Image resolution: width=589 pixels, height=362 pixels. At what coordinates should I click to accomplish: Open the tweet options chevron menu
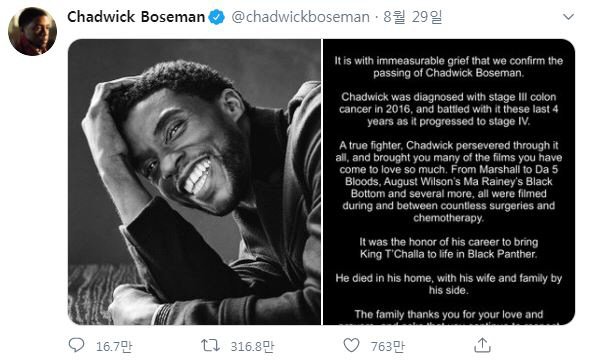click(568, 17)
